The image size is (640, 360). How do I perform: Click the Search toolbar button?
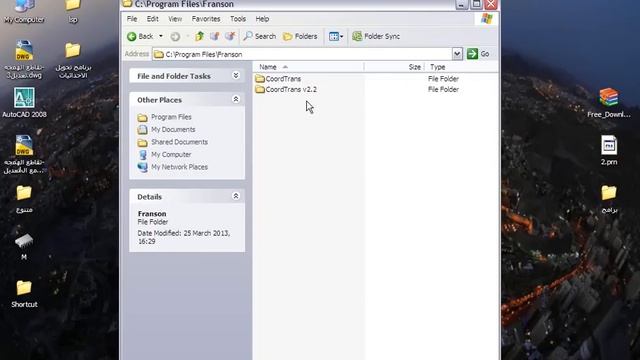(x=259, y=36)
